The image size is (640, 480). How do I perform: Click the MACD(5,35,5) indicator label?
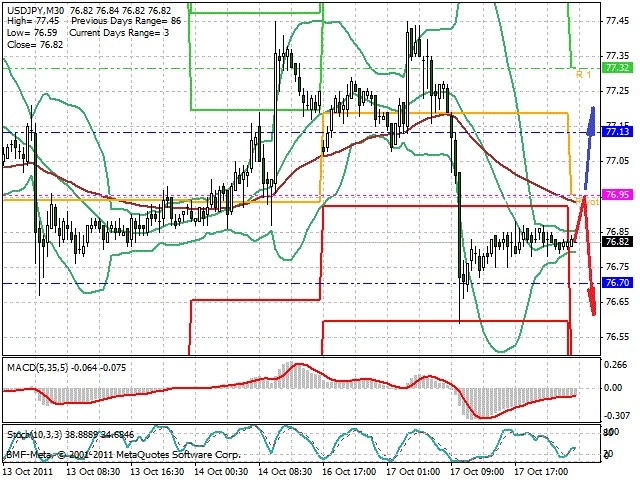point(38,368)
